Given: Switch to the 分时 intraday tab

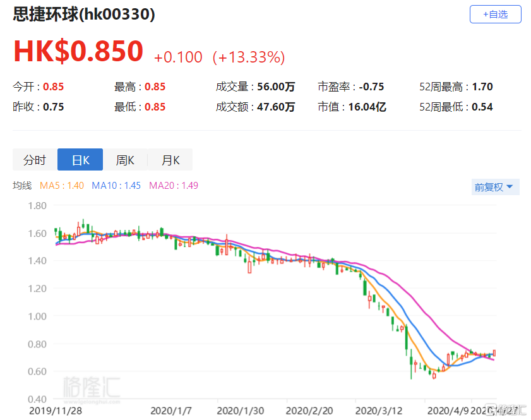Looking at the screenshot, I should pos(35,160).
